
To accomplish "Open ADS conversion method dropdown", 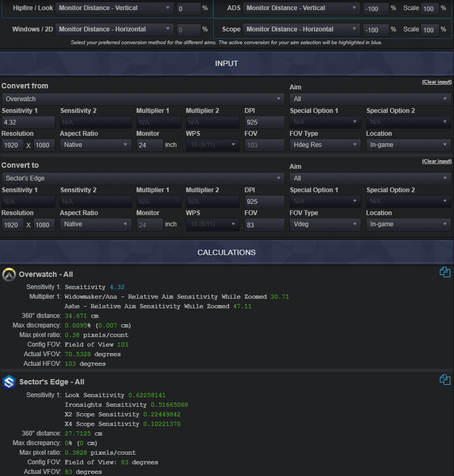I will [x=302, y=8].
